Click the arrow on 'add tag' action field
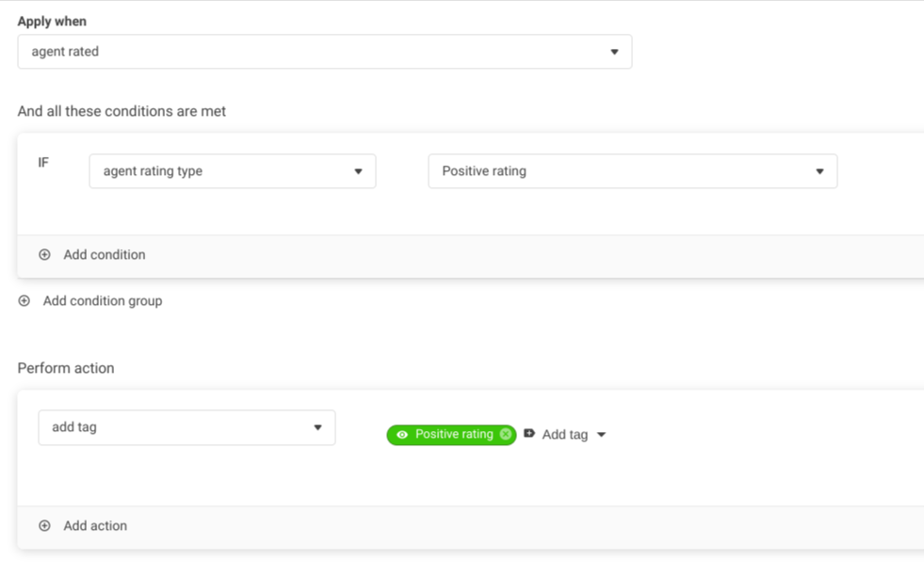This screenshot has height=577, width=924. click(x=317, y=427)
